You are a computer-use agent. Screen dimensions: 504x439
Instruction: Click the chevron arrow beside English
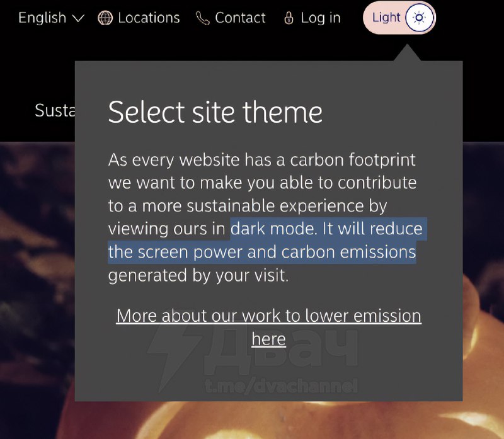(x=78, y=19)
